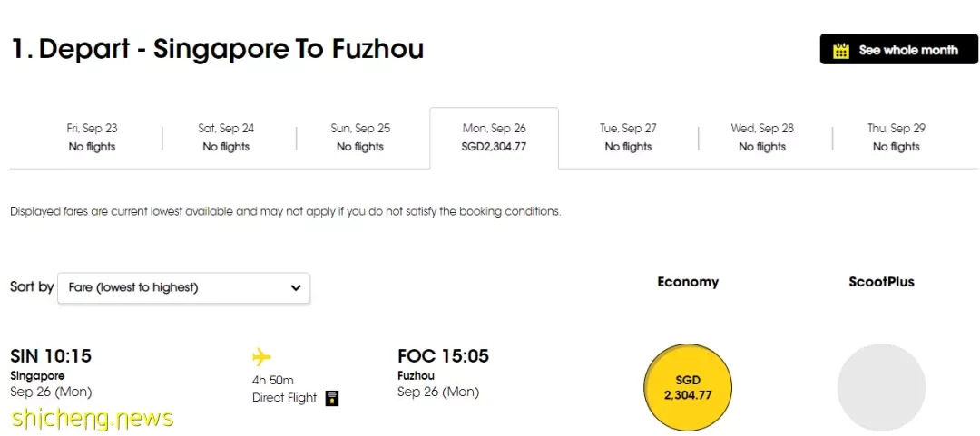The image size is (980, 436).
Task: Open the See whole month view
Action: pyautogui.click(x=898, y=49)
